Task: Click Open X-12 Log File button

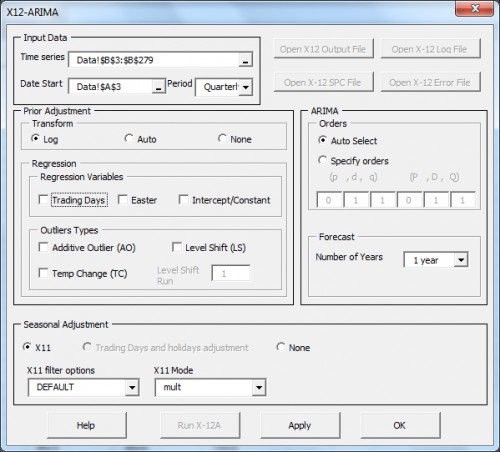Action: pos(430,49)
